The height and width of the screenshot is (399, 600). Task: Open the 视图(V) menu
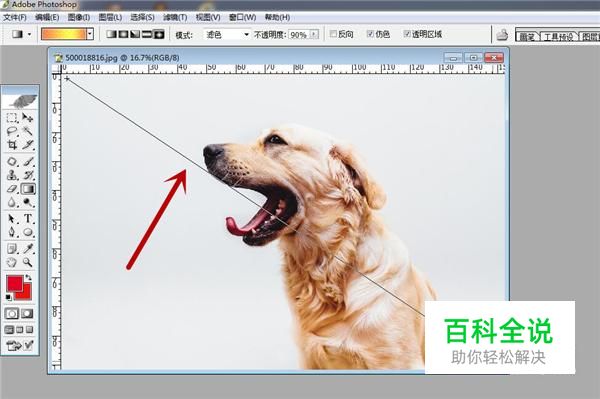(208, 18)
